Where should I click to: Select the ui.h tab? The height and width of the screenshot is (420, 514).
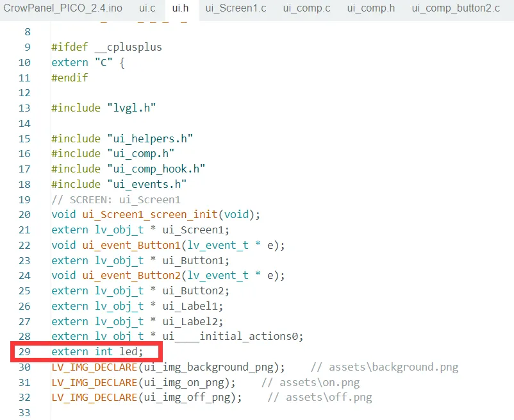pos(180,10)
